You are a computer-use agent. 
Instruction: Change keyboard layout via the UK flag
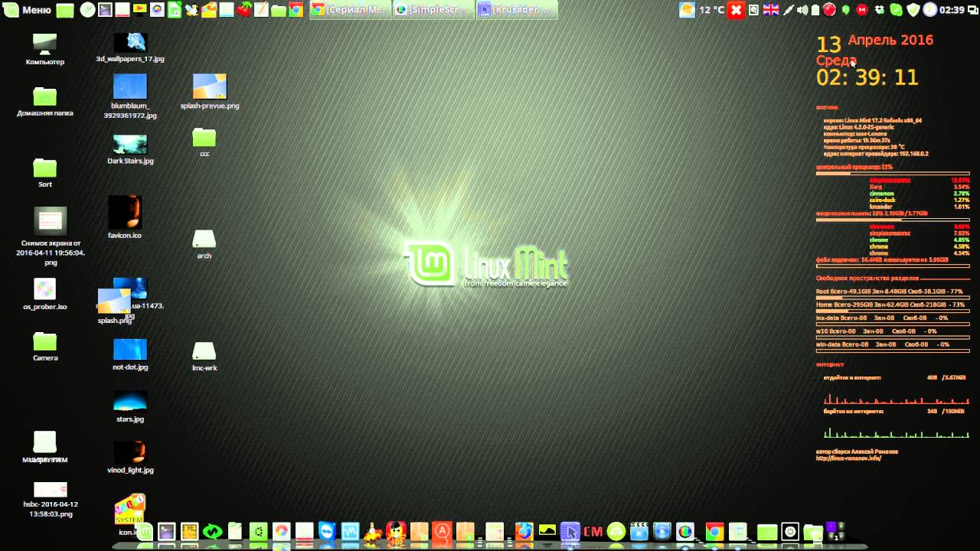[770, 10]
